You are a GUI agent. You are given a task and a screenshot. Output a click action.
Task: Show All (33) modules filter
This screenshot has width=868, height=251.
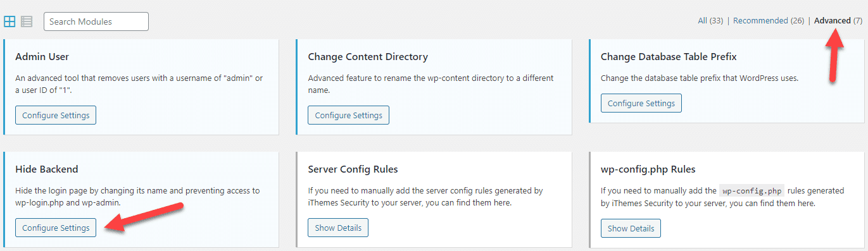point(711,21)
